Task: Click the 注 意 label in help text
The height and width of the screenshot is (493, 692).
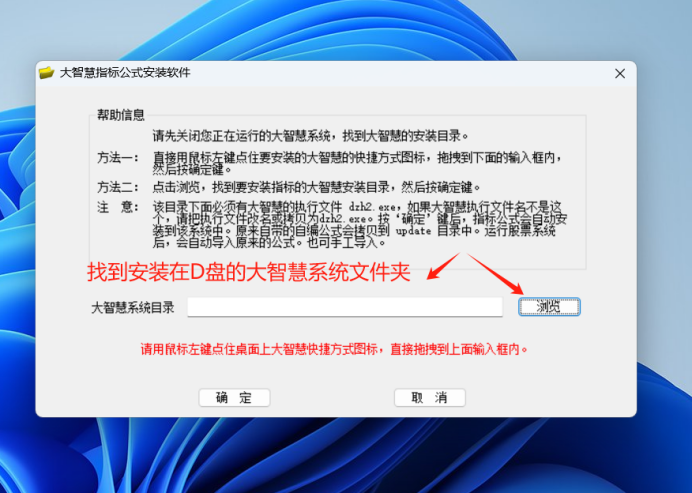Action: [117, 207]
